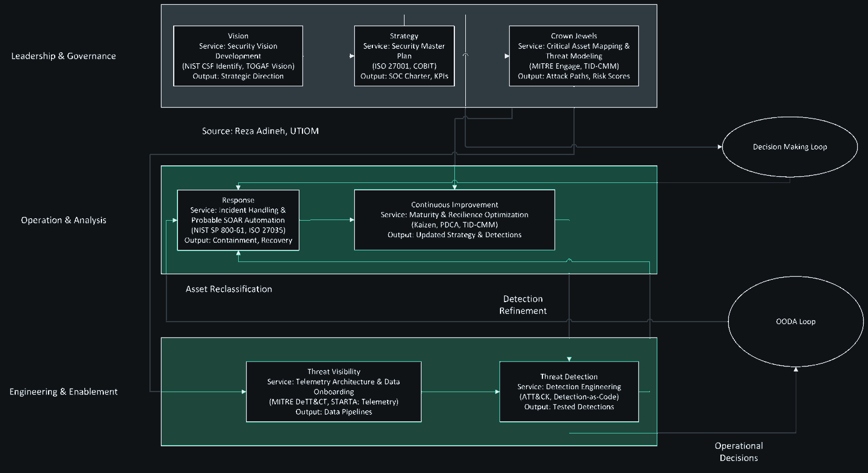Viewport: 868px width, 473px height.
Task: Click the "Detection Refinement" label
Action: (523, 305)
